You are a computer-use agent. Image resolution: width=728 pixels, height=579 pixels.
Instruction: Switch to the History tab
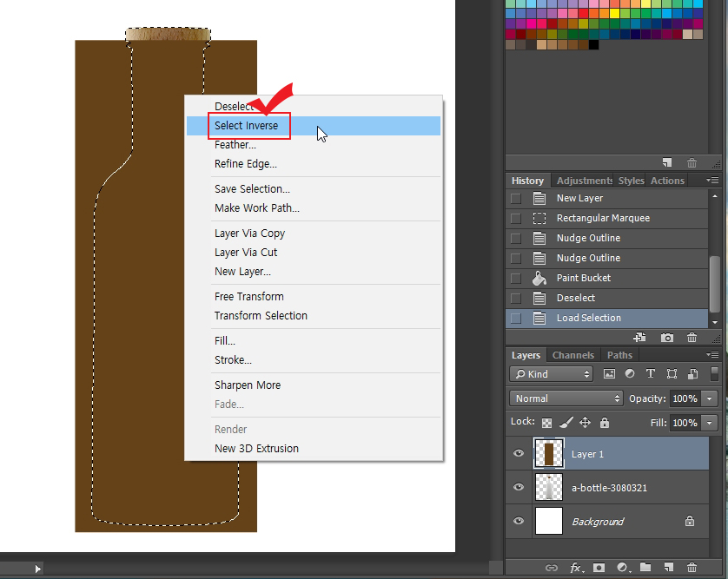(527, 181)
